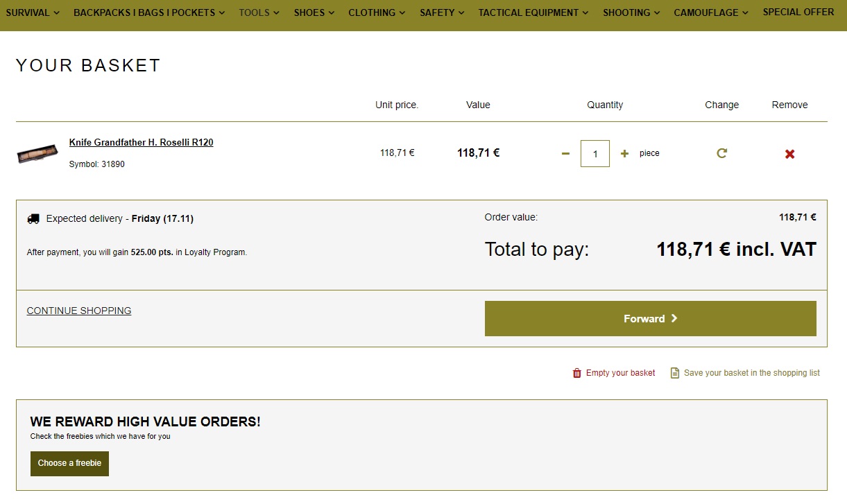
Task: Expand the Camouflage menu
Action: point(711,12)
